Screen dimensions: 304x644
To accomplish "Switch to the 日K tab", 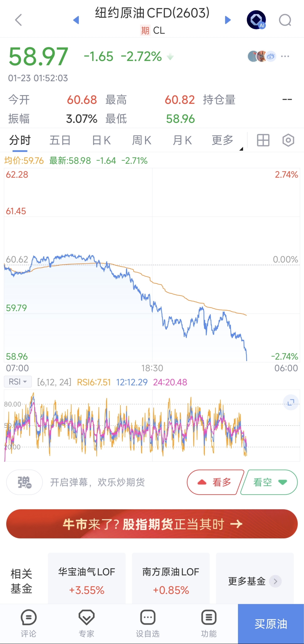I will [101, 140].
